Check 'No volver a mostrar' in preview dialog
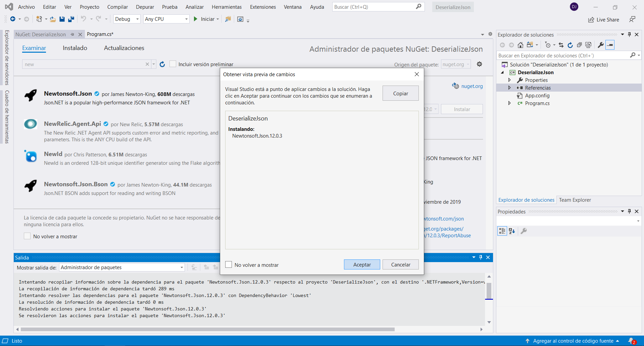 click(x=229, y=265)
